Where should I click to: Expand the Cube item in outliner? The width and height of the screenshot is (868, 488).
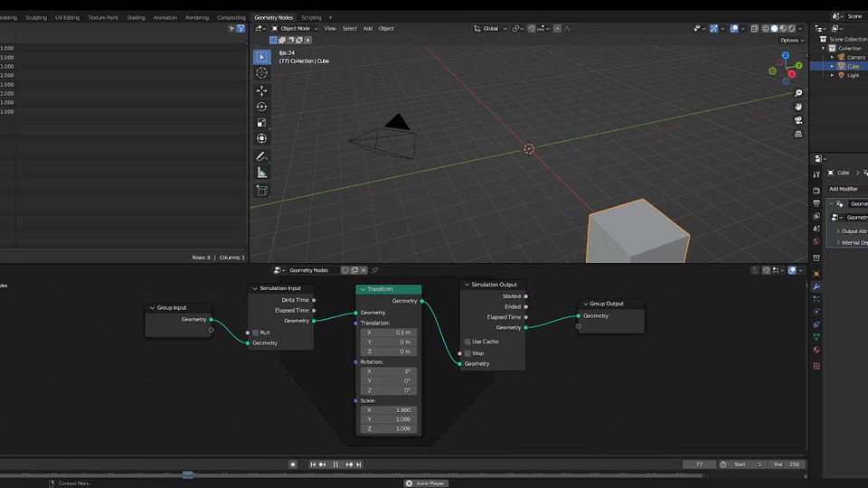click(832, 66)
